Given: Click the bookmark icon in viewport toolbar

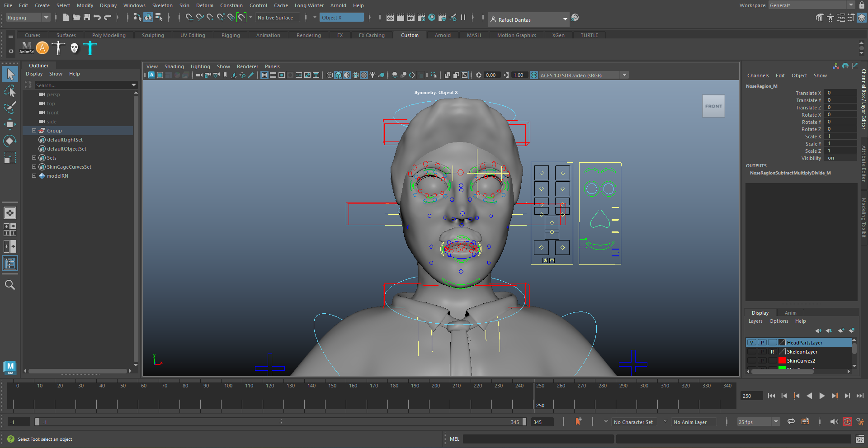Looking at the screenshot, I should [x=225, y=75].
